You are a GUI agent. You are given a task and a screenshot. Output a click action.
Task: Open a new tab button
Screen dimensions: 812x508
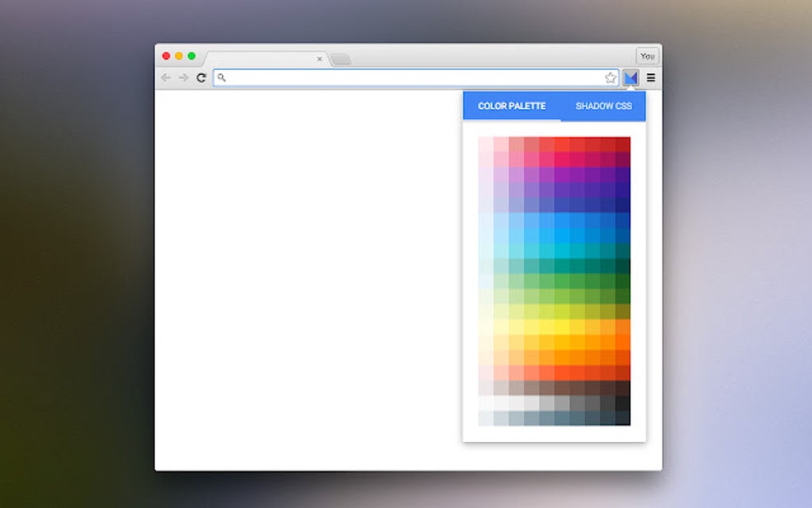click(x=341, y=60)
